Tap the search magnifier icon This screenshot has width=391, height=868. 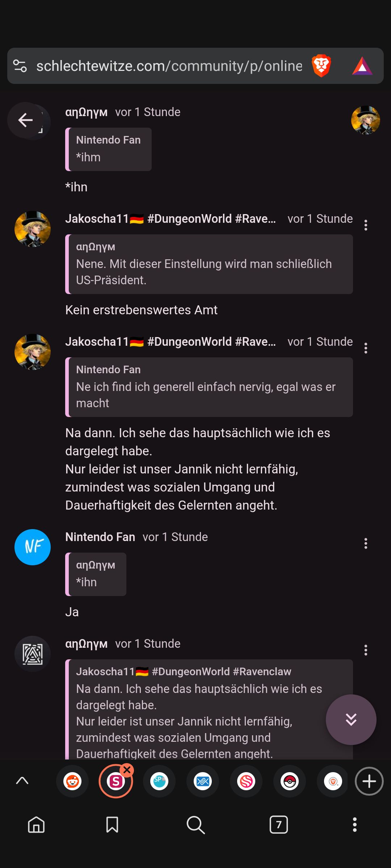click(x=195, y=825)
